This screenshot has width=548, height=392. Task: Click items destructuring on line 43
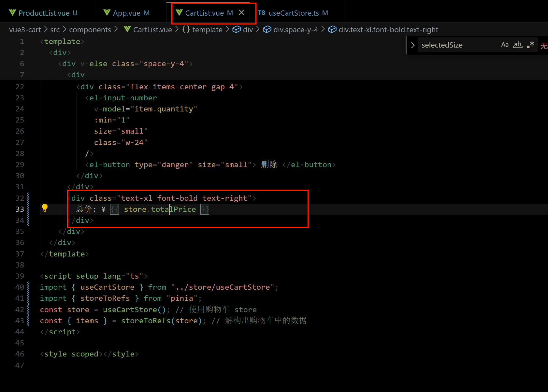coord(87,321)
